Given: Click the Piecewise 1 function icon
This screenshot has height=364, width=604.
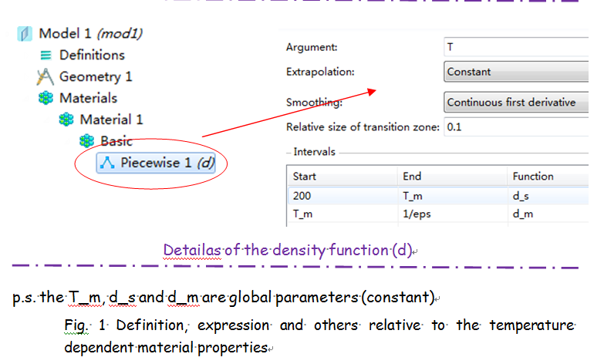Looking at the screenshot, I should (107, 163).
